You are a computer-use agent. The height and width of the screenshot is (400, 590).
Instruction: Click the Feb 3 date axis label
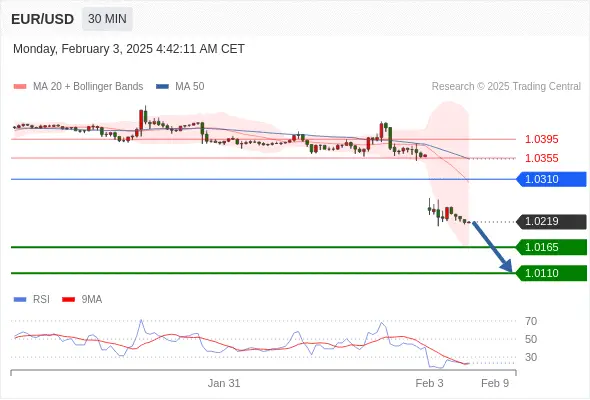click(x=429, y=383)
